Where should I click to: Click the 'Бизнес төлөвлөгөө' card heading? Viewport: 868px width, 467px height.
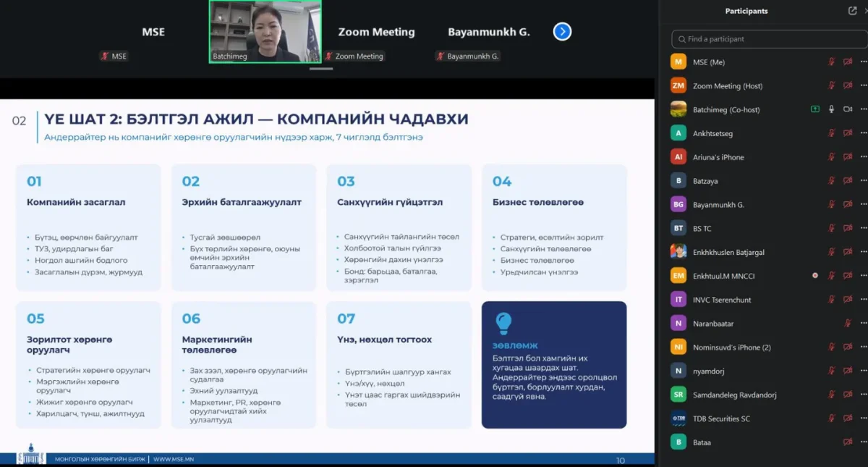tap(538, 202)
